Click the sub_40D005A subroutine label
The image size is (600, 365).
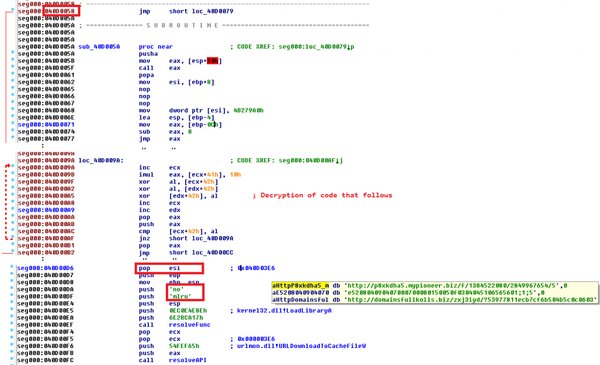click(99, 47)
